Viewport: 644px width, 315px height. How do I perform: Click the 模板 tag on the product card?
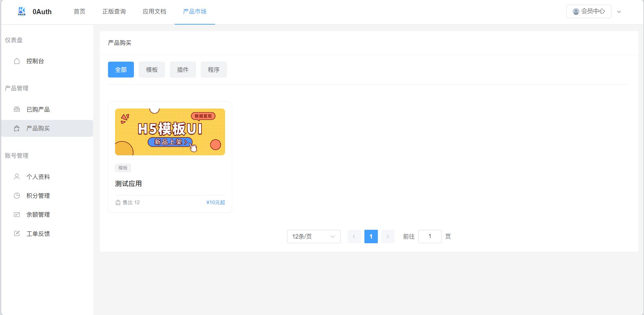click(123, 168)
